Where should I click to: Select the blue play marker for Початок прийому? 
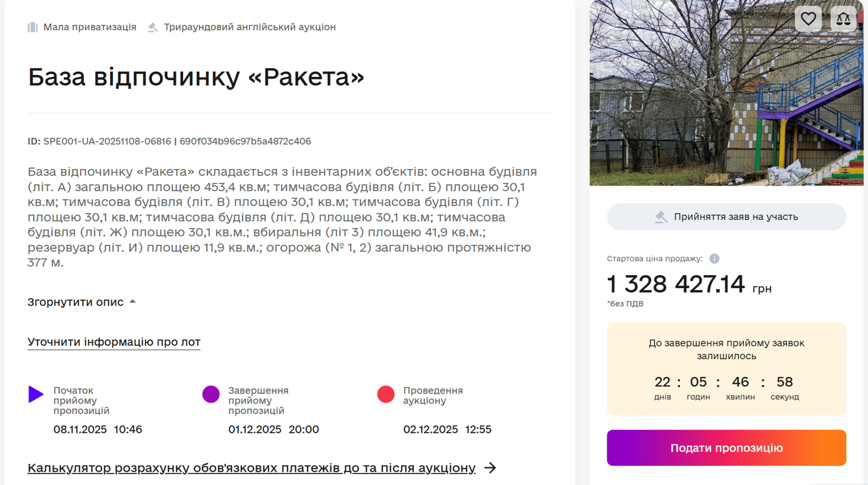pyautogui.click(x=36, y=394)
